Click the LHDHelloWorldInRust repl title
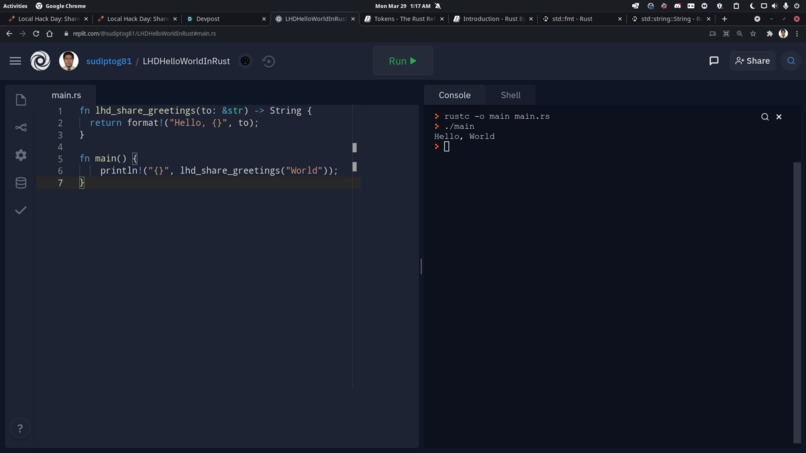The image size is (806, 453). point(186,61)
